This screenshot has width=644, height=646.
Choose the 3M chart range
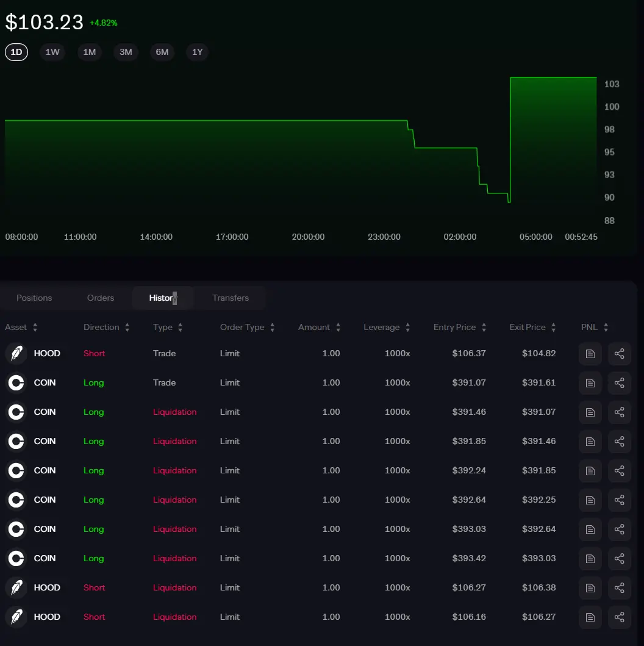tap(126, 52)
